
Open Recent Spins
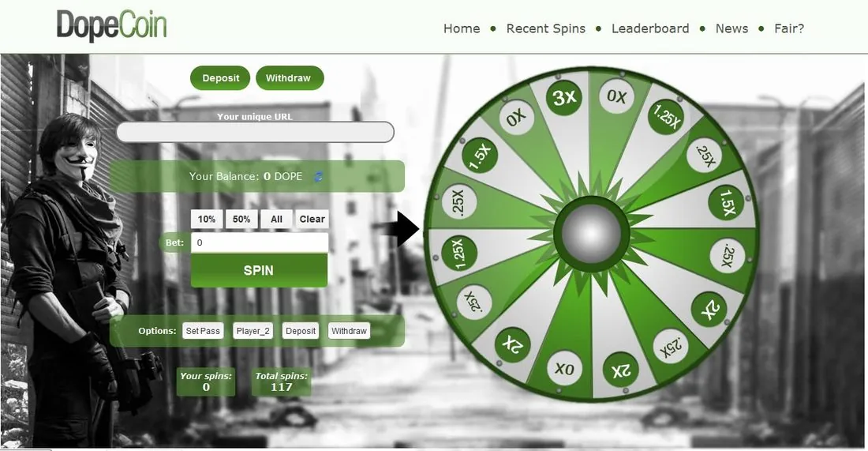tap(546, 28)
